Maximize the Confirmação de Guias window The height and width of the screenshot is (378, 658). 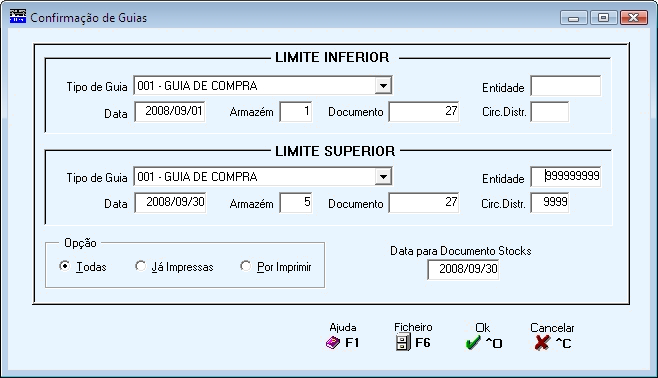603,18
